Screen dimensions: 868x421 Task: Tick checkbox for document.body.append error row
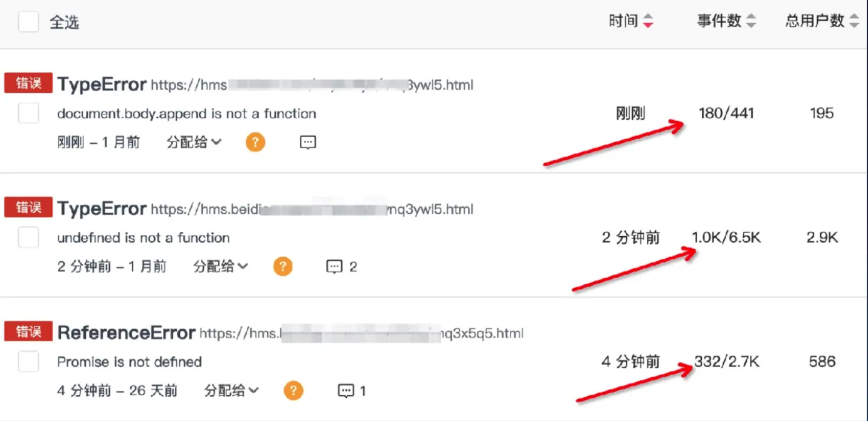[28, 113]
